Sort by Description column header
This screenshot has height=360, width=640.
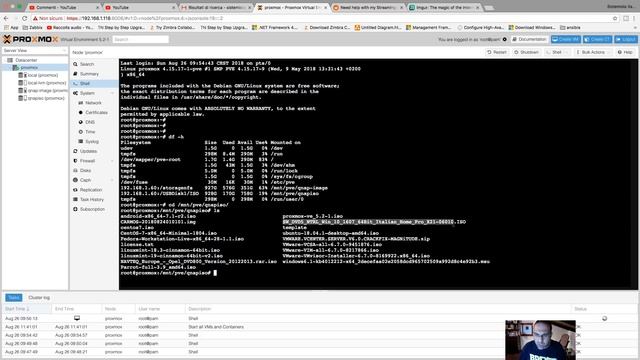378,309
